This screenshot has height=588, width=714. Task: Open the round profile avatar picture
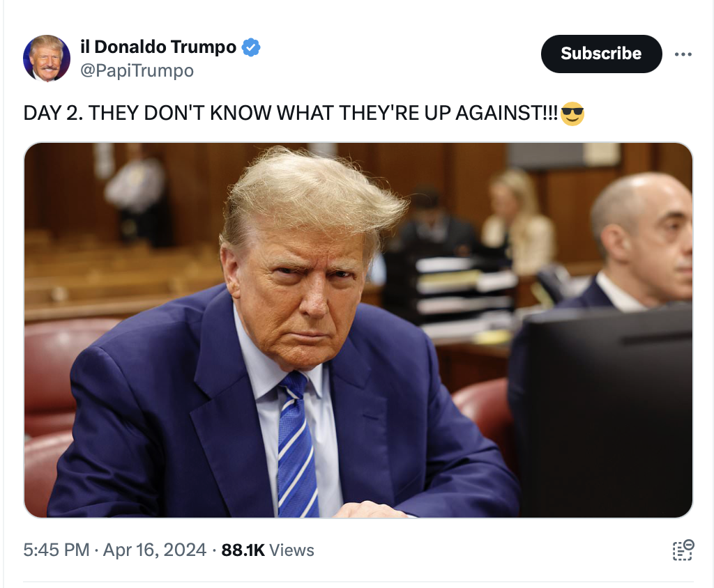(x=47, y=59)
